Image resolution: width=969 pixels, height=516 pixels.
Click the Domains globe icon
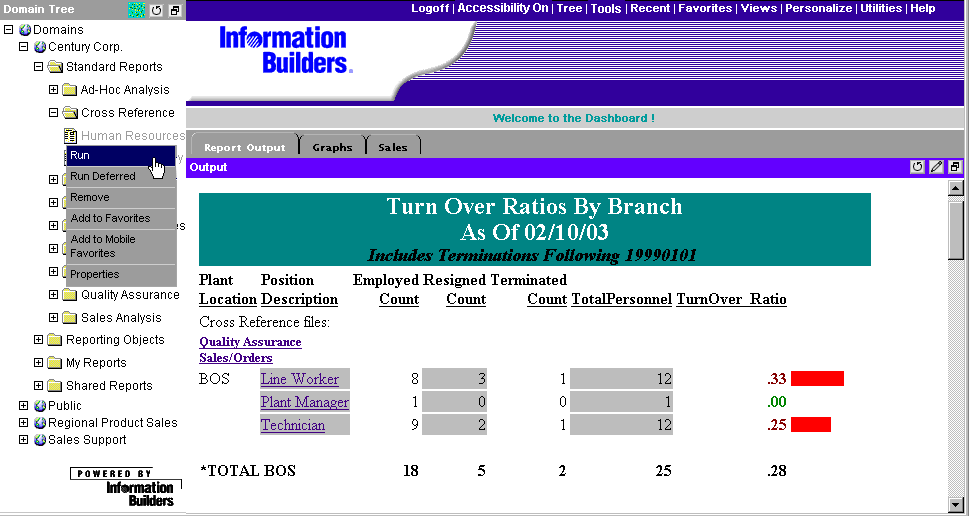25,30
